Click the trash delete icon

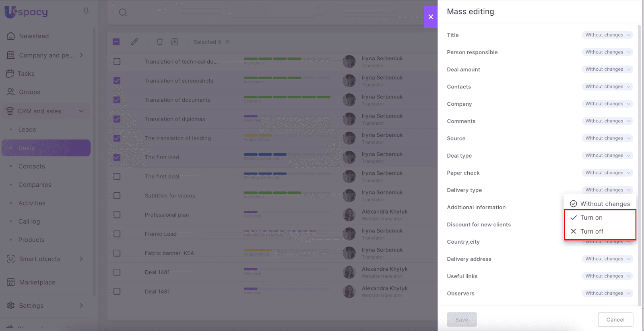coord(160,42)
